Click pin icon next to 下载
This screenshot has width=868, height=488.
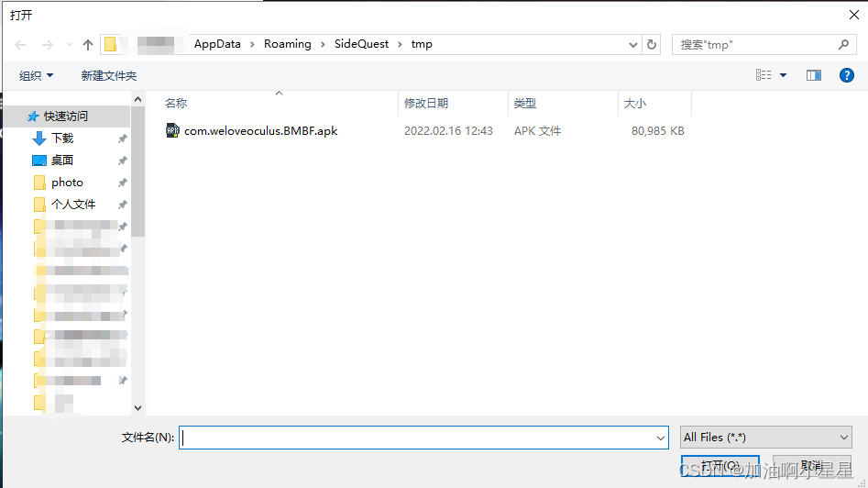(x=122, y=139)
